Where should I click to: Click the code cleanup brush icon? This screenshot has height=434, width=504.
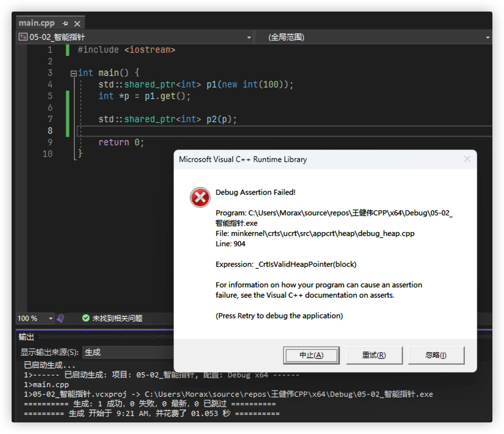pyautogui.click(x=61, y=318)
